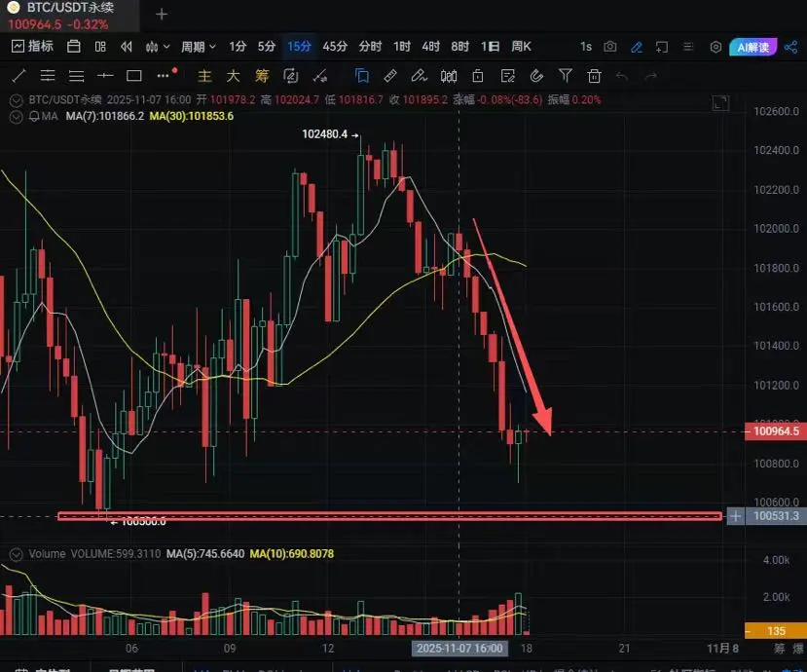Click the redo arrow
This screenshot has height=672, width=807.
pos(651,76)
